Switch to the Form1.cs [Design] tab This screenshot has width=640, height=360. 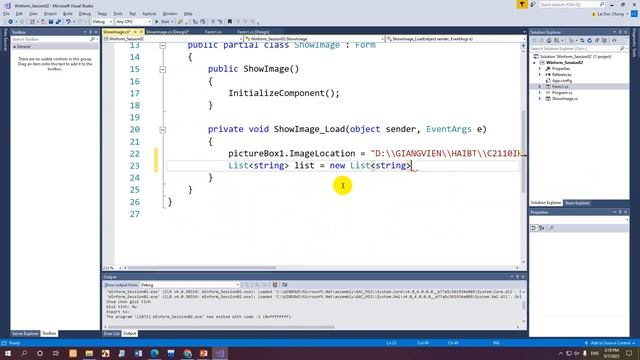(x=253, y=31)
